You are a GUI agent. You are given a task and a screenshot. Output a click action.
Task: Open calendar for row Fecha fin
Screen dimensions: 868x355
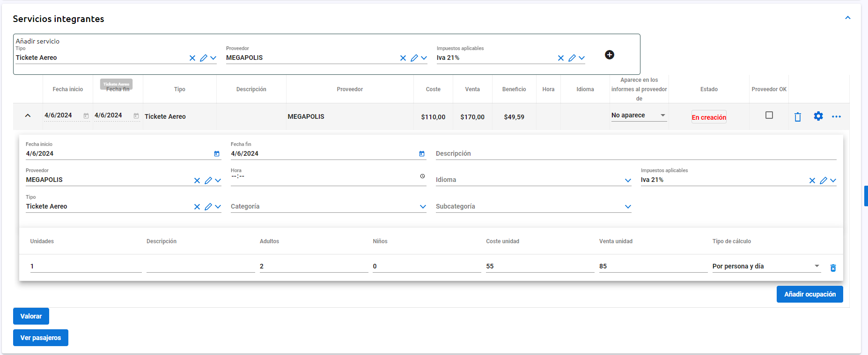click(x=136, y=116)
